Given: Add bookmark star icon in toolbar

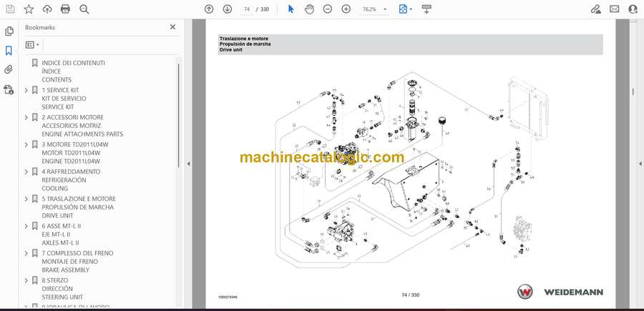Looking at the screenshot, I should coord(29,9).
